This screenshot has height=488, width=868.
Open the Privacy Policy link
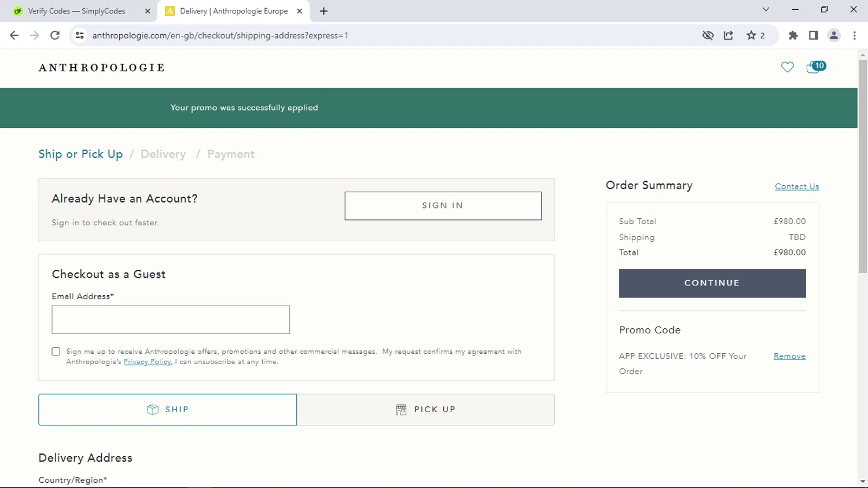pos(148,362)
